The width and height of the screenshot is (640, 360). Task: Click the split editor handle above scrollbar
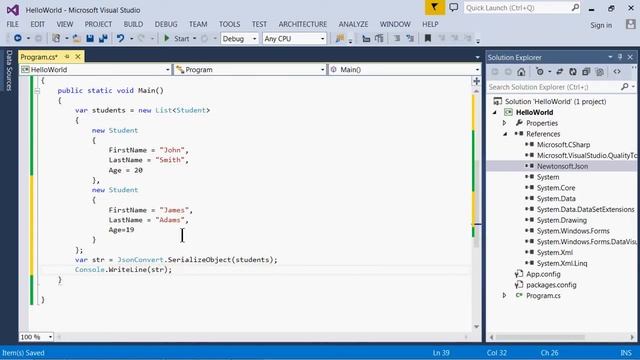[476, 81]
